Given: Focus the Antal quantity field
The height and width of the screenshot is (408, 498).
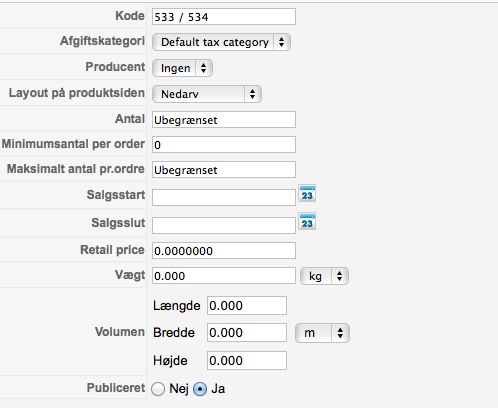Looking at the screenshot, I should coord(224,120).
